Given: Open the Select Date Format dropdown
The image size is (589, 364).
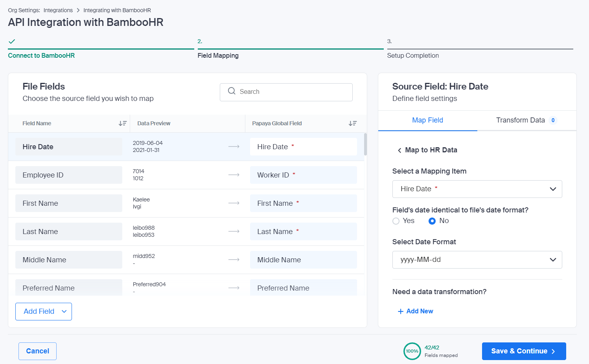Looking at the screenshot, I should pyautogui.click(x=477, y=260).
